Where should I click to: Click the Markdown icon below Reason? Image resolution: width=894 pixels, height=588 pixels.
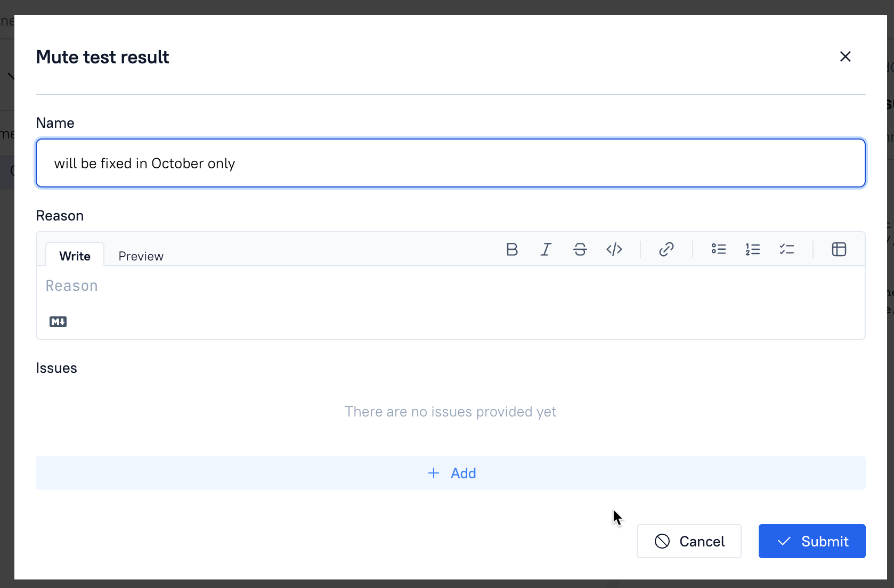(58, 322)
